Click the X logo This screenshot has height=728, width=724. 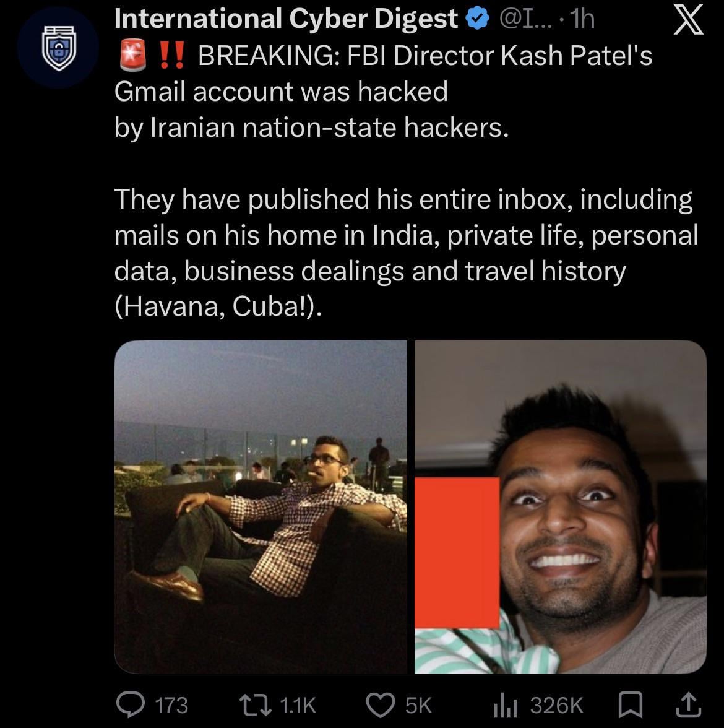coord(687,21)
